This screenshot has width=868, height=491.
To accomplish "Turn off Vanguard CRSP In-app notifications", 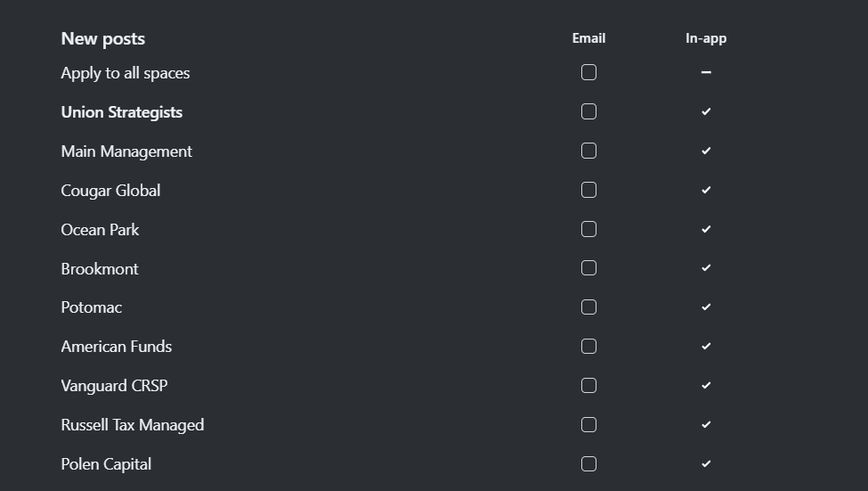I will pyautogui.click(x=706, y=386).
